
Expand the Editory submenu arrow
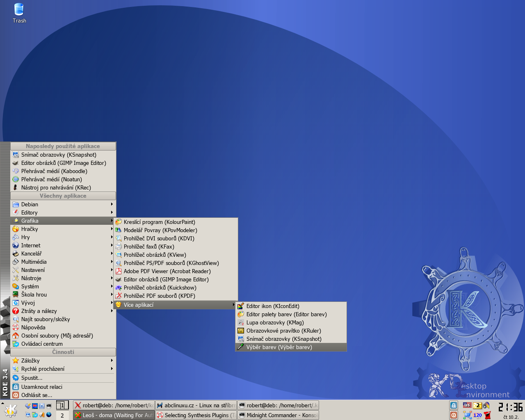coord(112,212)
